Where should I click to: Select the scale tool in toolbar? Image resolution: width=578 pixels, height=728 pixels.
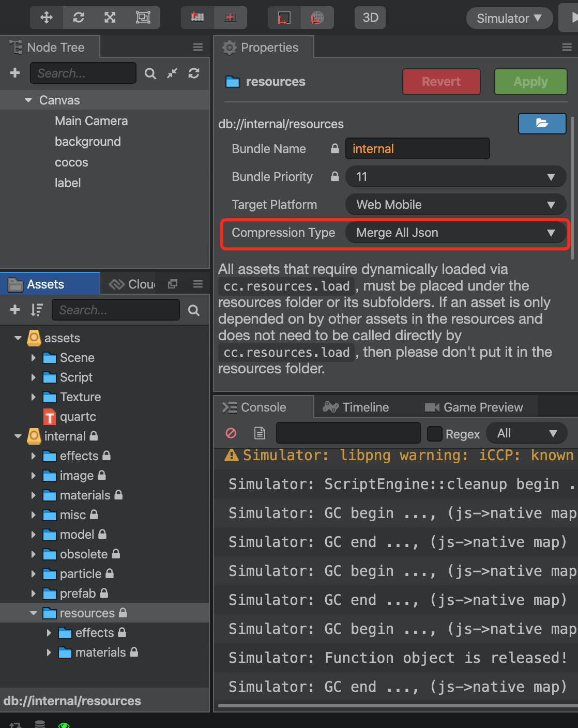[x=110, y=18]
